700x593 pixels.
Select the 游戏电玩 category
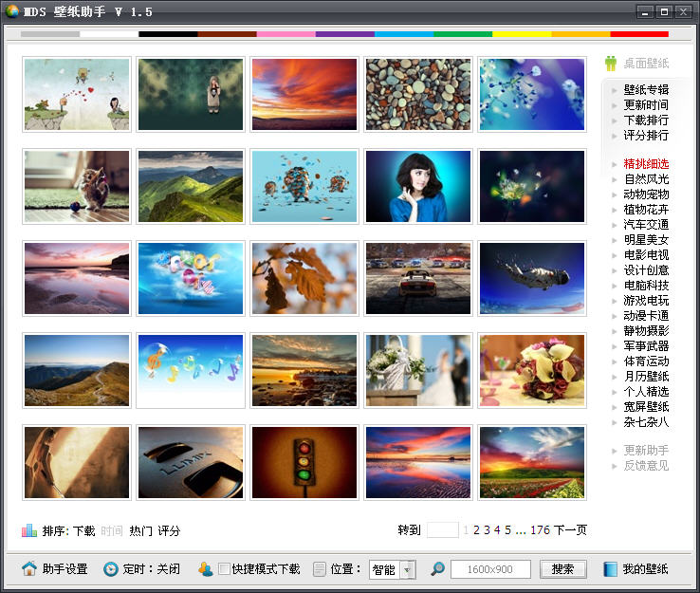tap(646, 301)
